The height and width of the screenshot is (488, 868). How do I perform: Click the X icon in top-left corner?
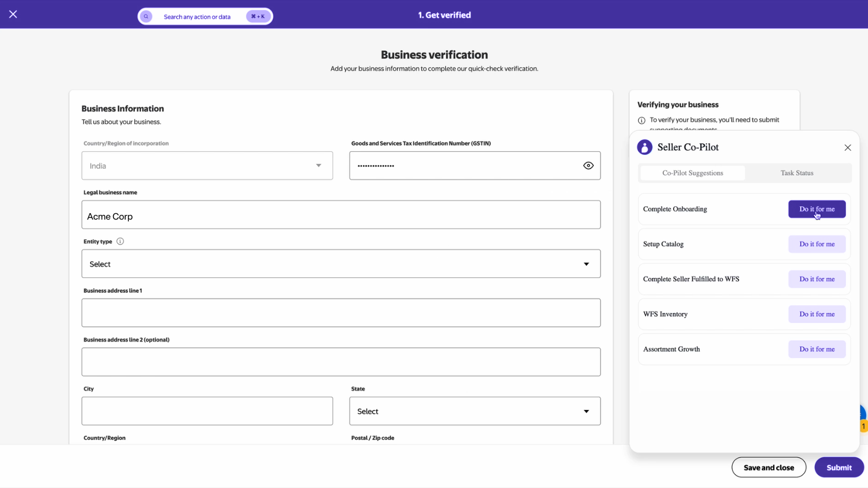pos(13,14)
